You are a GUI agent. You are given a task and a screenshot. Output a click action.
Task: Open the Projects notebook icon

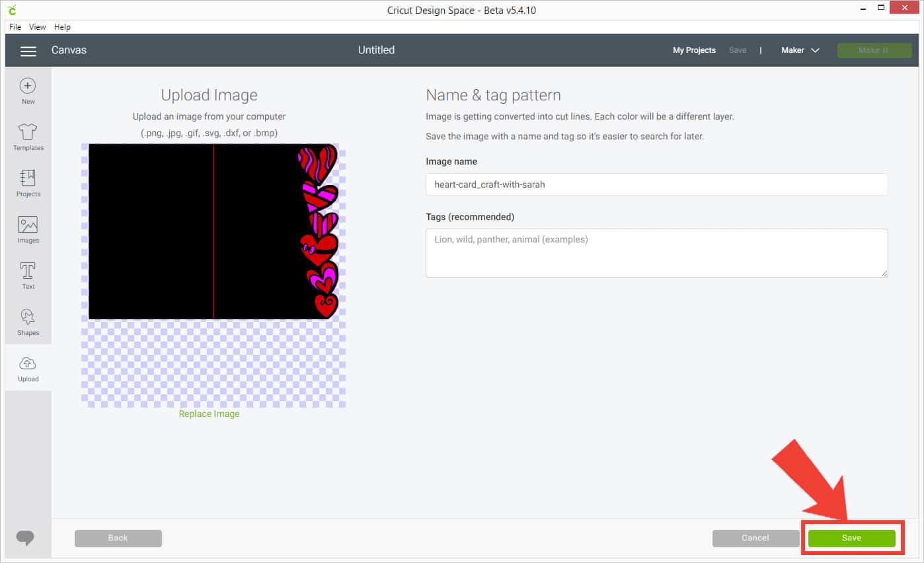[x=28, y=178]
